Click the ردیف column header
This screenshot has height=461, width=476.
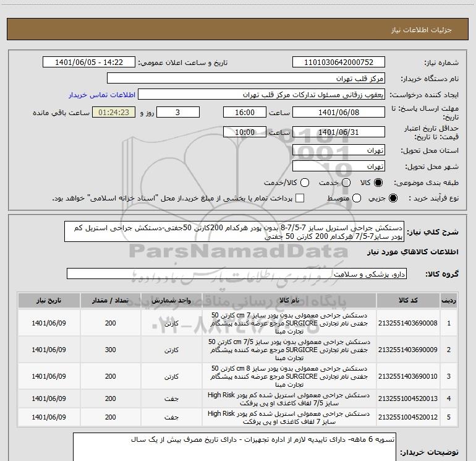coord(448,301)
